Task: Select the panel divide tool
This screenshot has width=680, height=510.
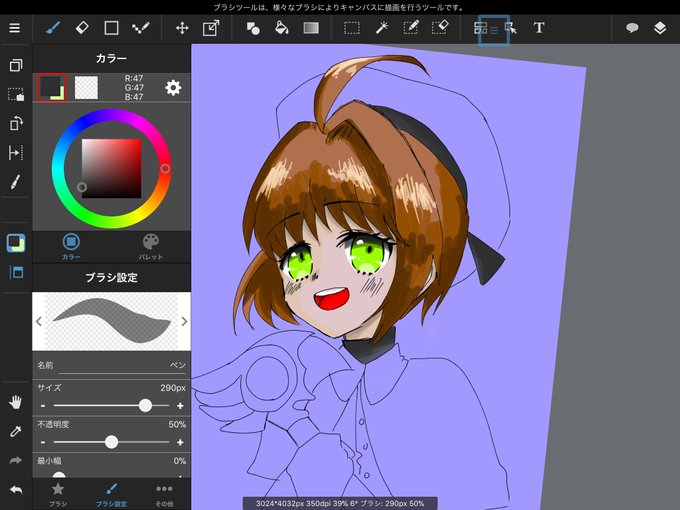Action: (481, 28)
